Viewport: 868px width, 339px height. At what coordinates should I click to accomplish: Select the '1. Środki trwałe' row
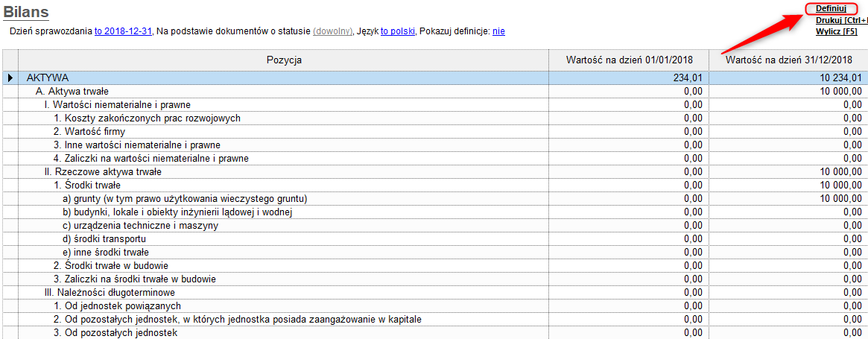coord(86,186)
